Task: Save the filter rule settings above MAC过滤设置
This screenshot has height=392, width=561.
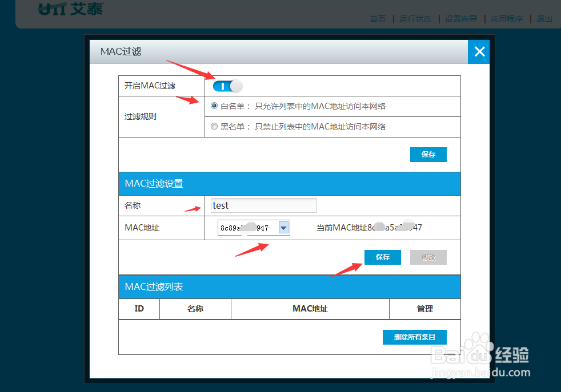Action: tap(428, 155)
